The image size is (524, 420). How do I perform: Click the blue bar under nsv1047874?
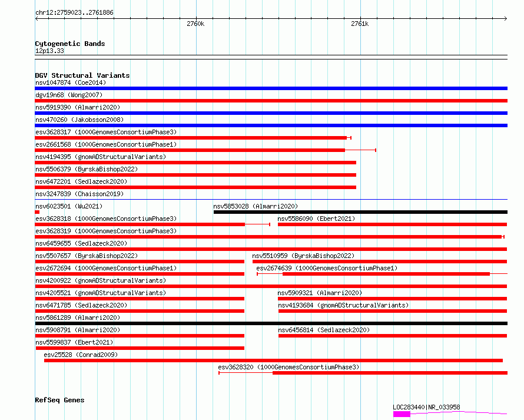[271, 88]
